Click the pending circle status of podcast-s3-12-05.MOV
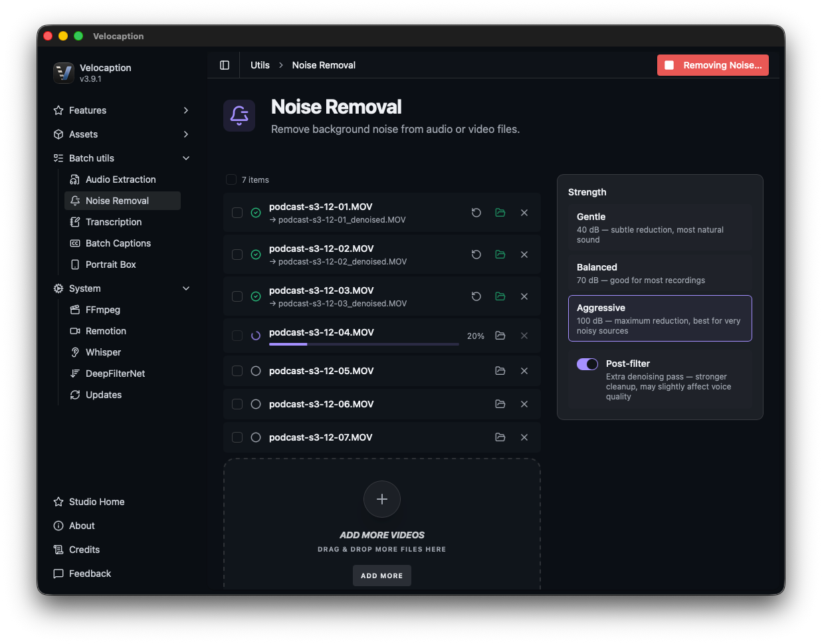822x644 pixels. 256,371
